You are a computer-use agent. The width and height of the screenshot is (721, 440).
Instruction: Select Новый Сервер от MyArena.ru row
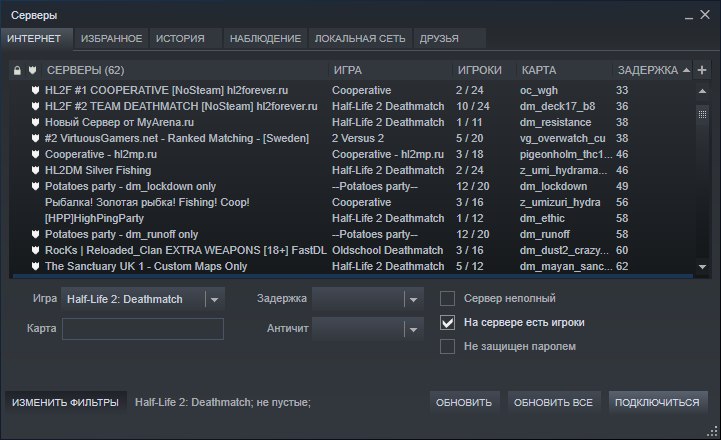point(120,122)
